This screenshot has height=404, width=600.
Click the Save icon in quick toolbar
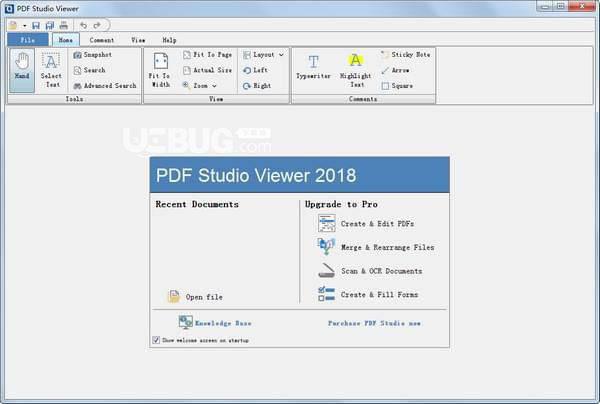click(36, 25)
